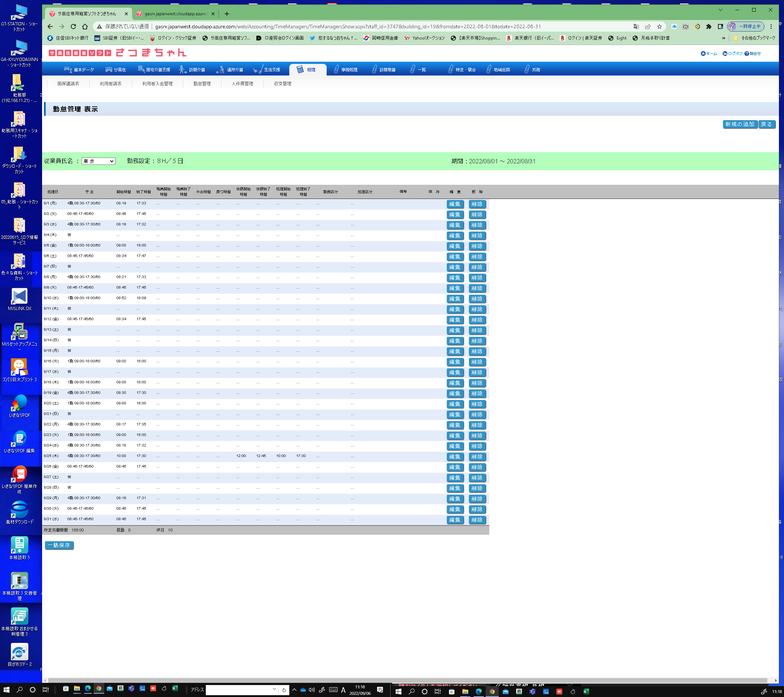Click the share page icon in address bar
The width and height of the screenshot is (784, 697).
coord(648,27)
